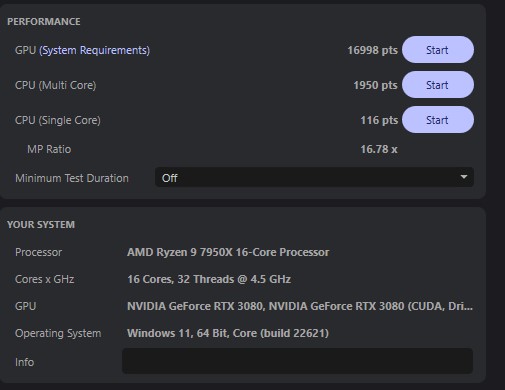Image resolution: width=505 pixels, height=390 pixels.
Task: Select the CPU Multi Core score 1950 pts
Action: click(x=375, y=85)
